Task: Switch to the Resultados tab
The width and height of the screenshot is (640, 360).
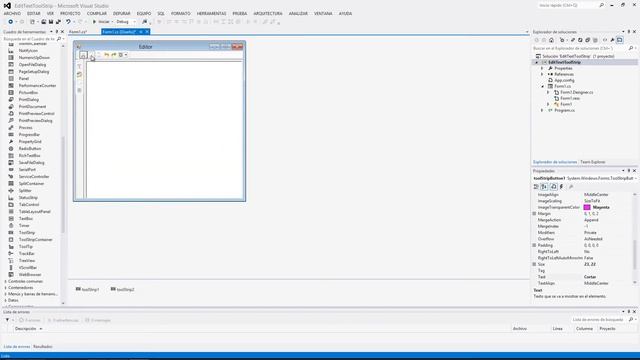Action: point(43,347)
